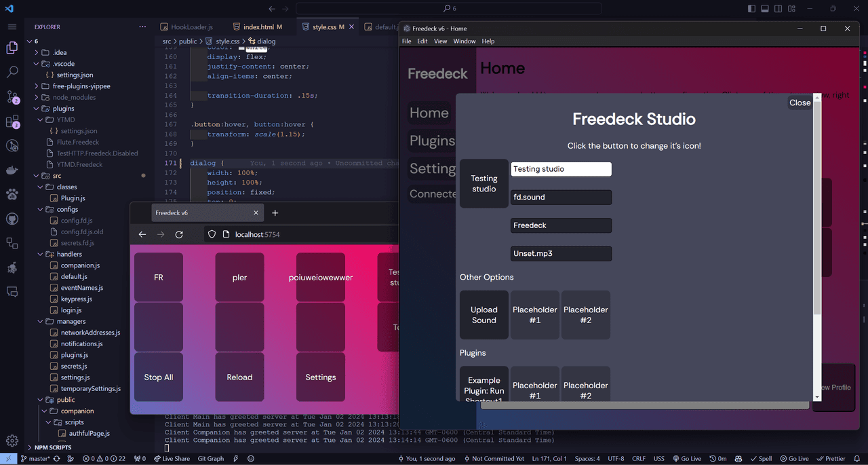Click the fd.sound input field

(561, 197)
